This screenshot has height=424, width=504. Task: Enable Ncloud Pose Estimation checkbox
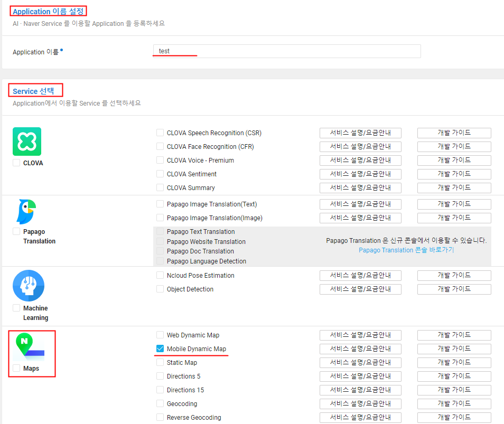160,275
